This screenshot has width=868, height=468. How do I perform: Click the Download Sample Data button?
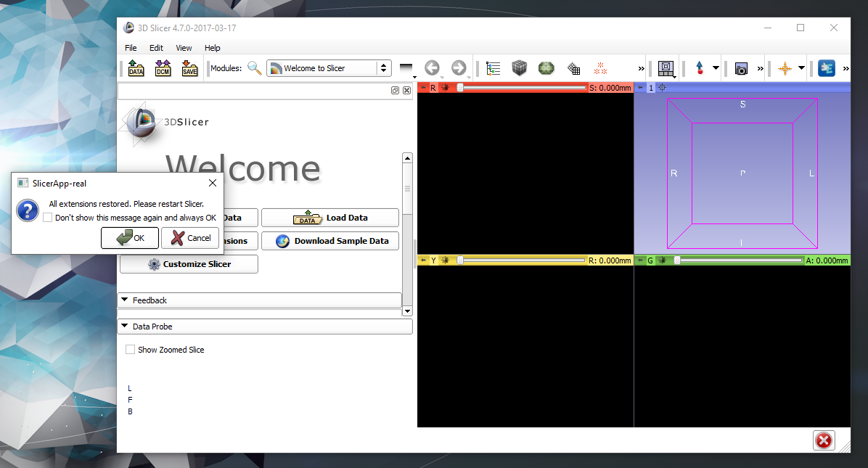tap(330, 241)
